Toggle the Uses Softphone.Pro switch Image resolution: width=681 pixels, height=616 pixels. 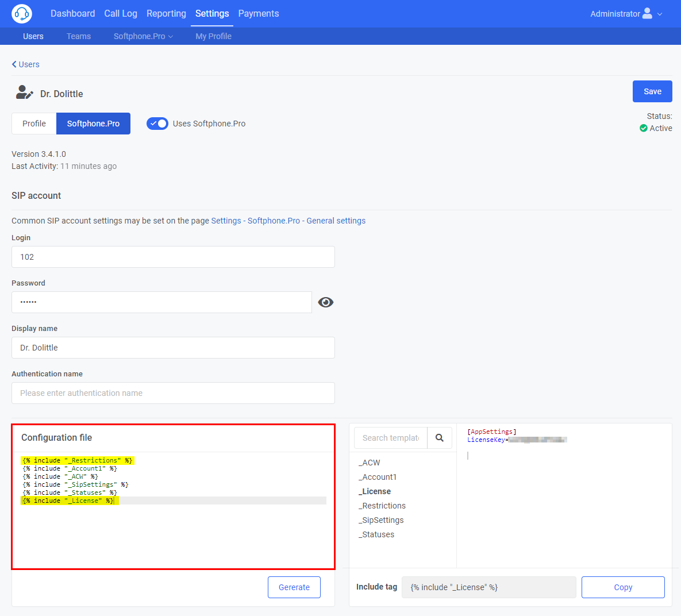(157, 124)
